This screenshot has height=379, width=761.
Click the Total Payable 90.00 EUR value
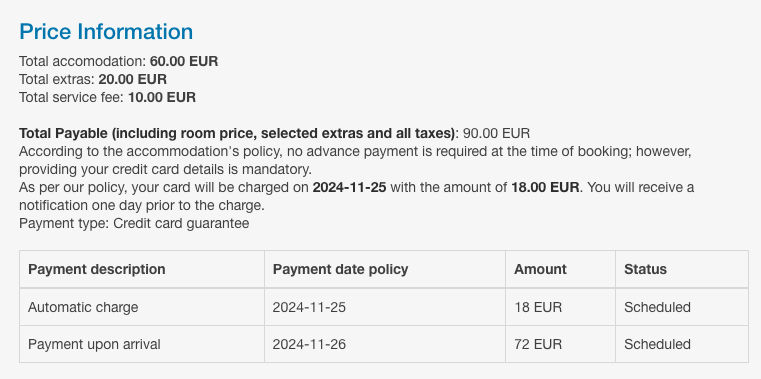coord(496,133)
